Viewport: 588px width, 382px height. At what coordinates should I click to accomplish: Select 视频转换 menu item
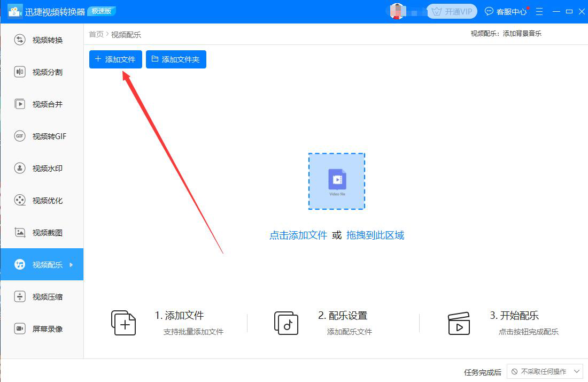point(42,40)
